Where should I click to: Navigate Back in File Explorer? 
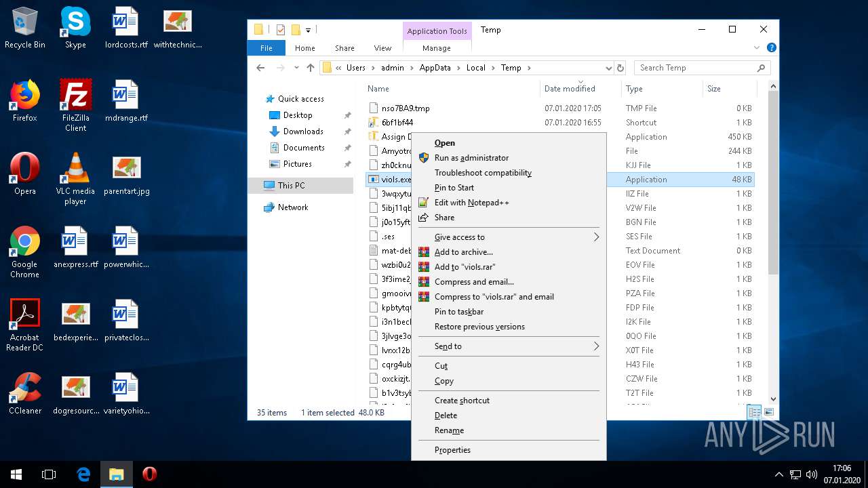260,68
